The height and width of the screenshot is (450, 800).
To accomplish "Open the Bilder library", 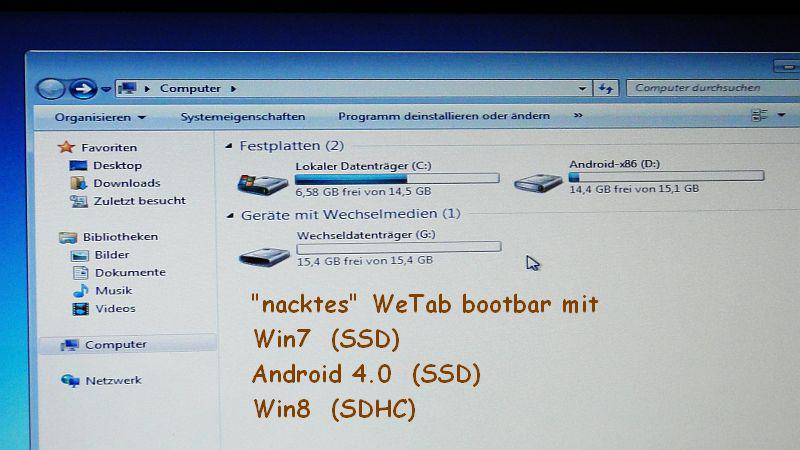I will click(112, 255).
